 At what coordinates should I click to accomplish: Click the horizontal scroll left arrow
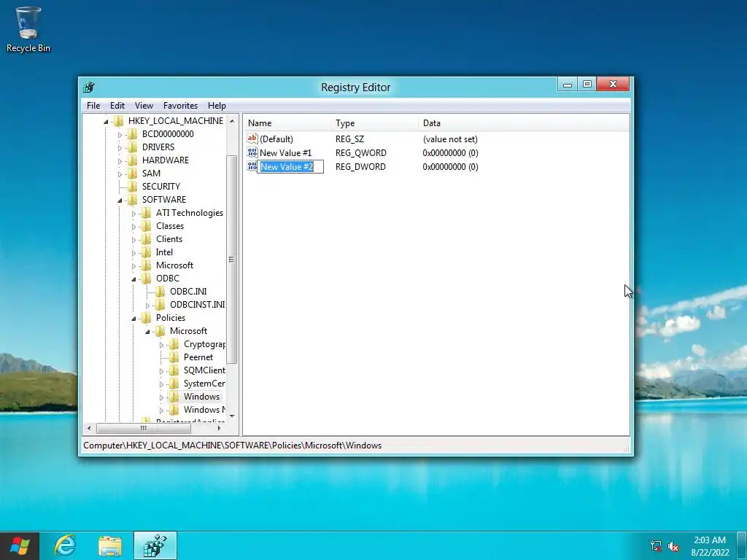coord(88,428)
